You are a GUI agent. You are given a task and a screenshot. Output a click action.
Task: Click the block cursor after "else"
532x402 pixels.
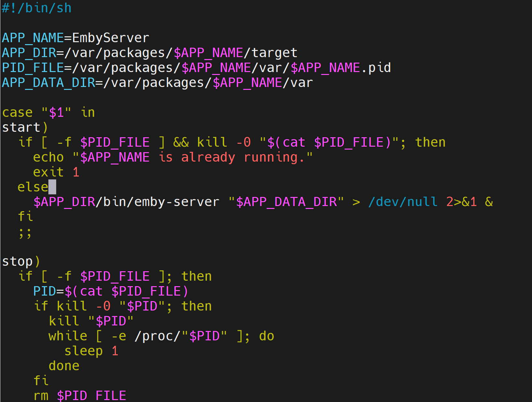pos(52,187)
